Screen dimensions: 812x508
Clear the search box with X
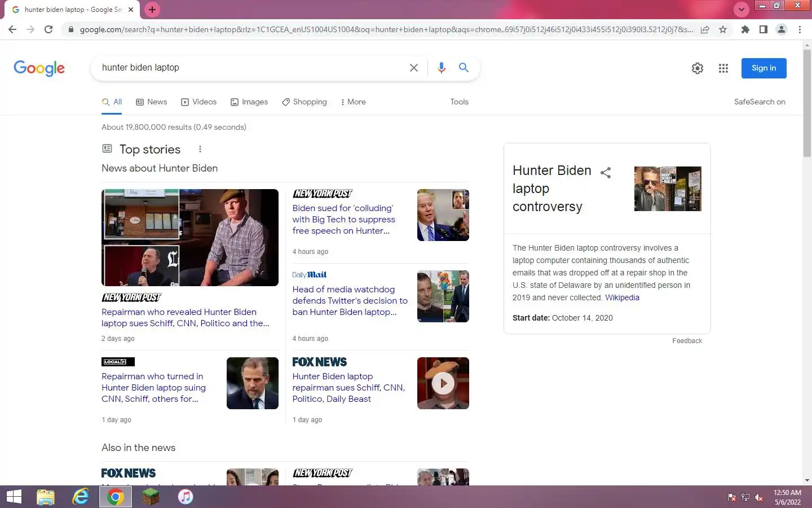(413, 68)
